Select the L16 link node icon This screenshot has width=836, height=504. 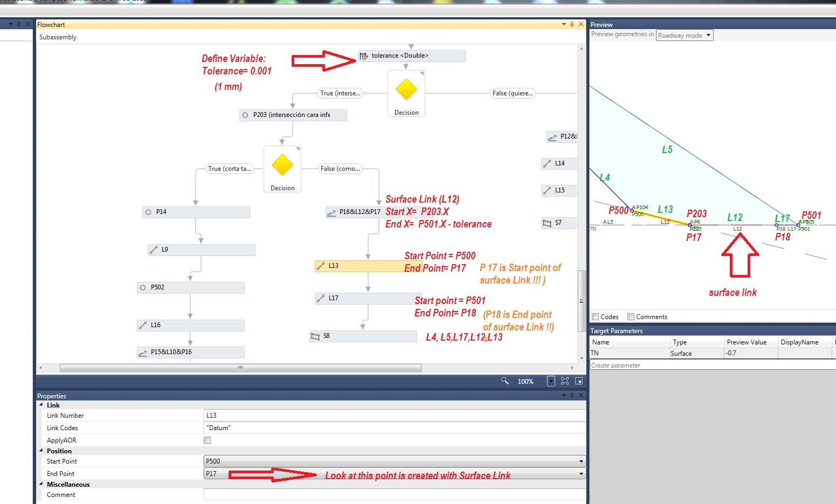pyautogui.click(x=143, y=326)
